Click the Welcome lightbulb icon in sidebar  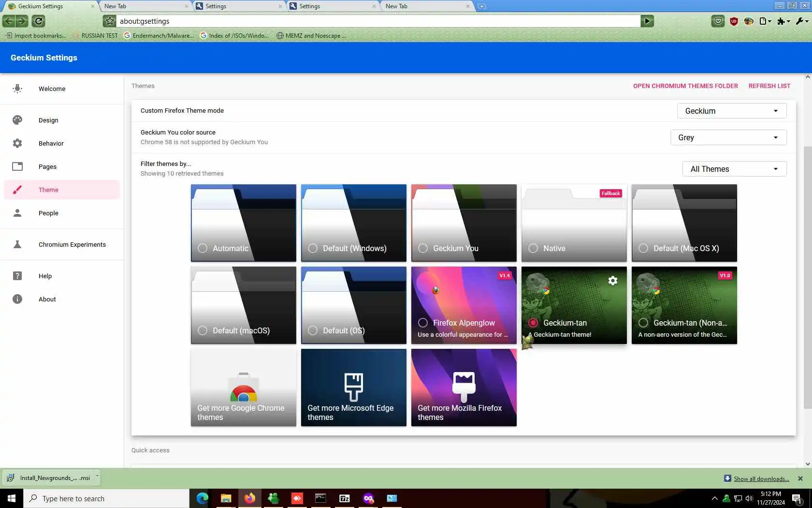17,89
